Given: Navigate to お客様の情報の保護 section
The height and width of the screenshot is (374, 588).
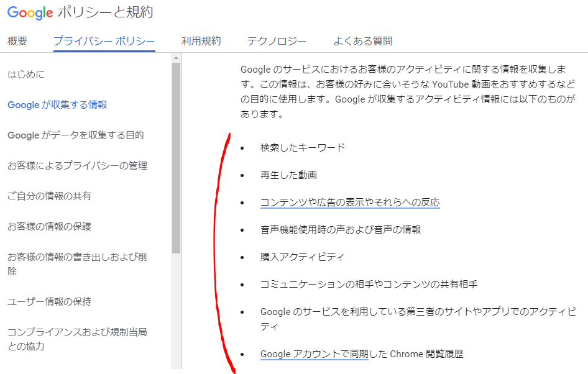Looking at the screenshot, I should click(49, 226).
